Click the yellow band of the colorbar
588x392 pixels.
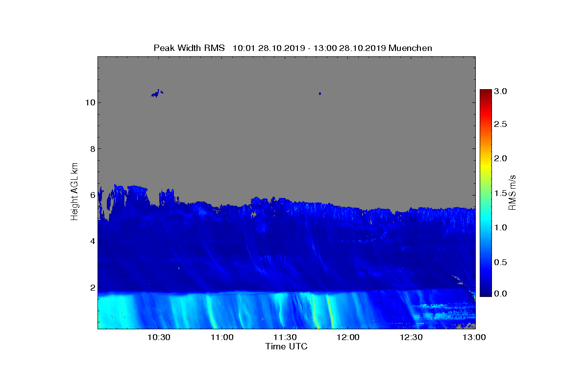click(486, 166)
